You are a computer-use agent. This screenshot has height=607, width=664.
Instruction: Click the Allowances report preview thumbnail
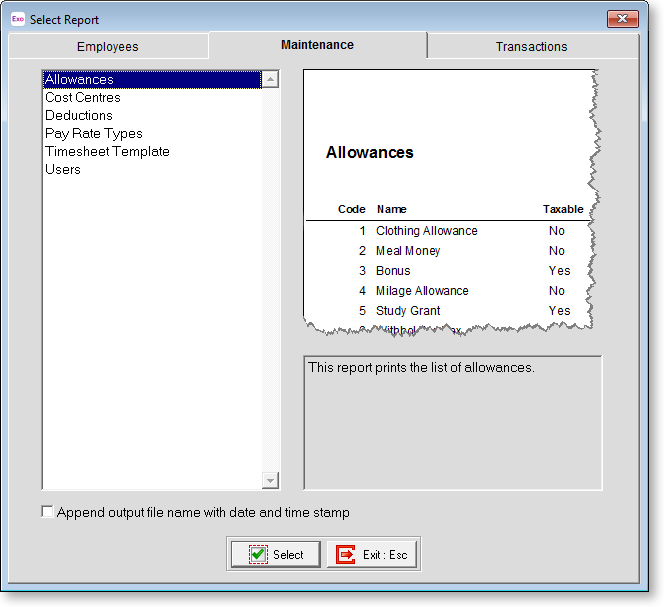pos(450,200)
